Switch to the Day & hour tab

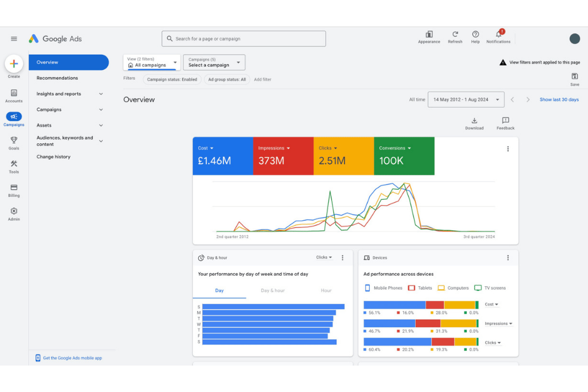point(272,290)
